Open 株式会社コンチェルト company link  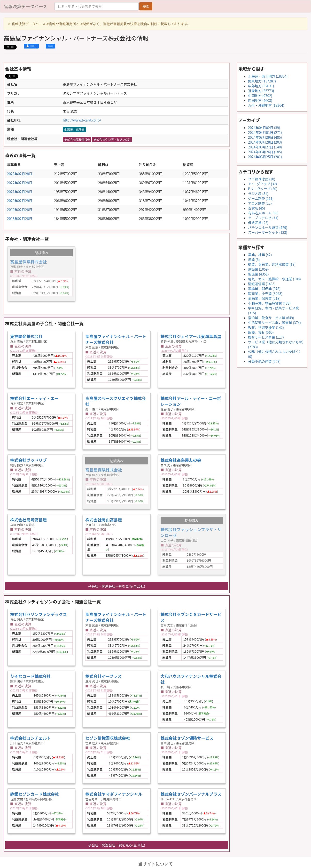coord(30,738)
